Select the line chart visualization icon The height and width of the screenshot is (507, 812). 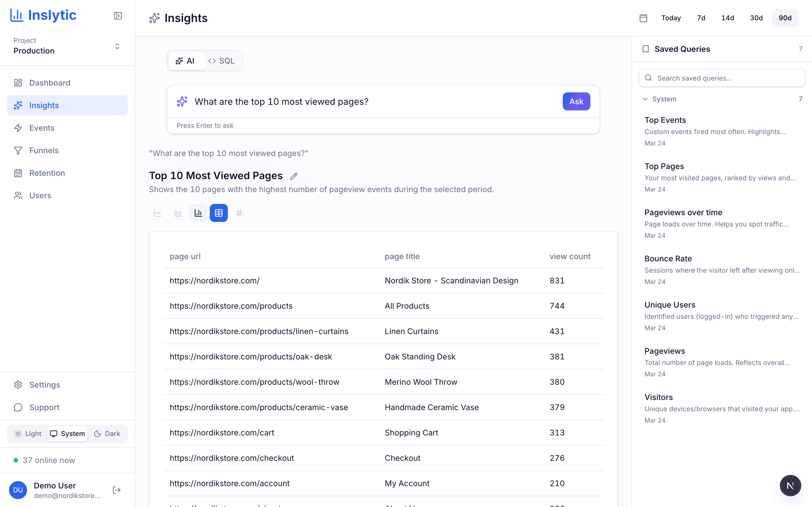tap(158, 213)
